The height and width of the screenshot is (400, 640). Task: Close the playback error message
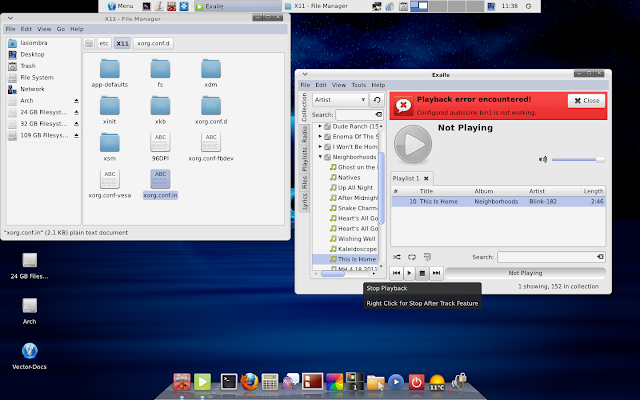tap(587, 101)
